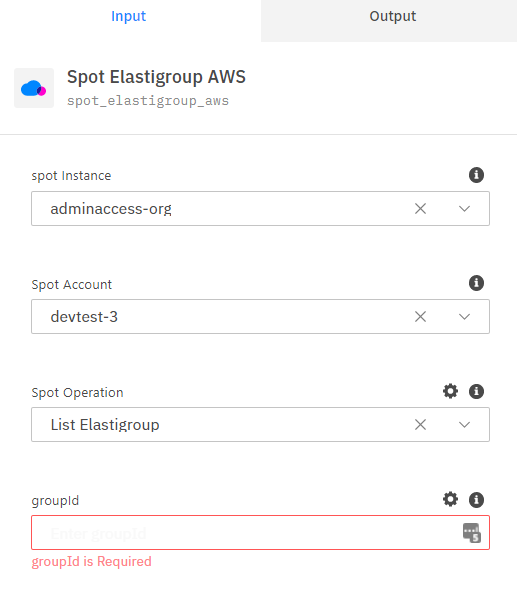Expand the Spot Account dropdown arrow
Screen dimensions: 517x600
click(x=464, y=316)
